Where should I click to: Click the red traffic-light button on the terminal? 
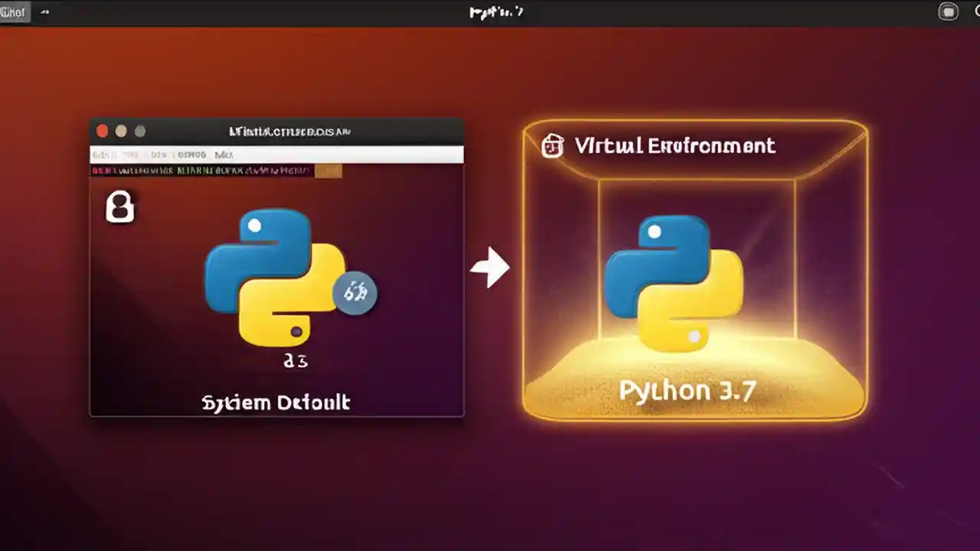click(x=102, y=130)
